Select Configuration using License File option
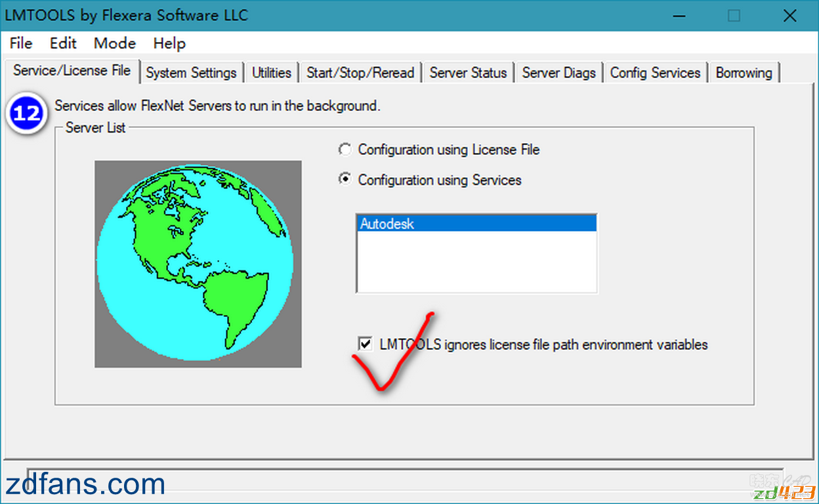This screenshot has height=504, width=819. point(345,150)
